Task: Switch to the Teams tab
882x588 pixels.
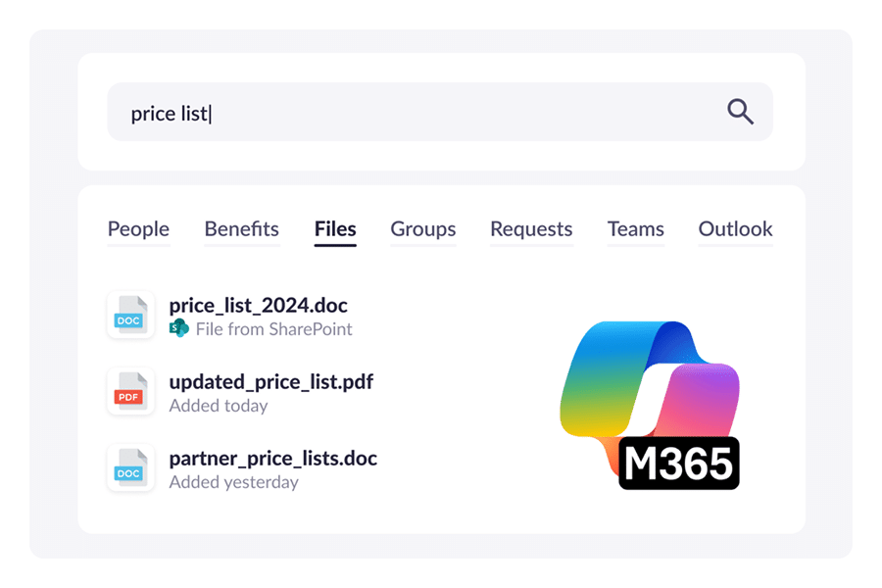Action: 636,229
